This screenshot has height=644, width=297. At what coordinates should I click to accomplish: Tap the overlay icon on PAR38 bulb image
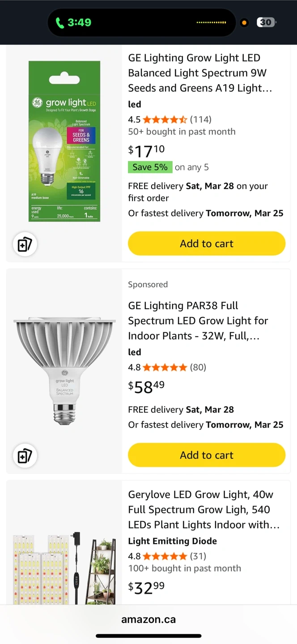pyautogui.click(x=25, y=456)
